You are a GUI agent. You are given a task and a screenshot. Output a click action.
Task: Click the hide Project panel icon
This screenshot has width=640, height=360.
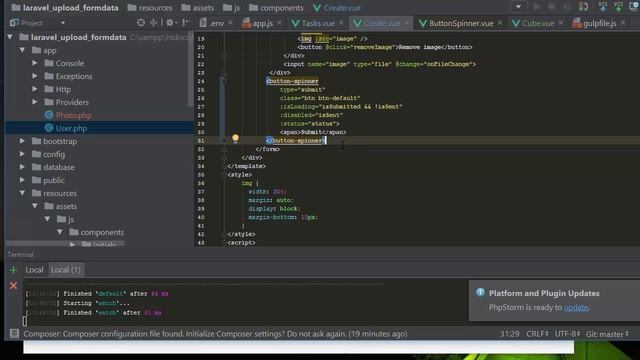[186, 23]
